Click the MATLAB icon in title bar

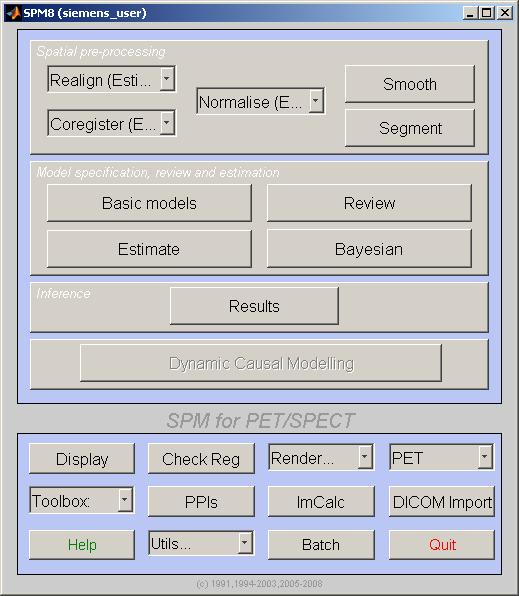pyautogui.click(x=13, y=13)
